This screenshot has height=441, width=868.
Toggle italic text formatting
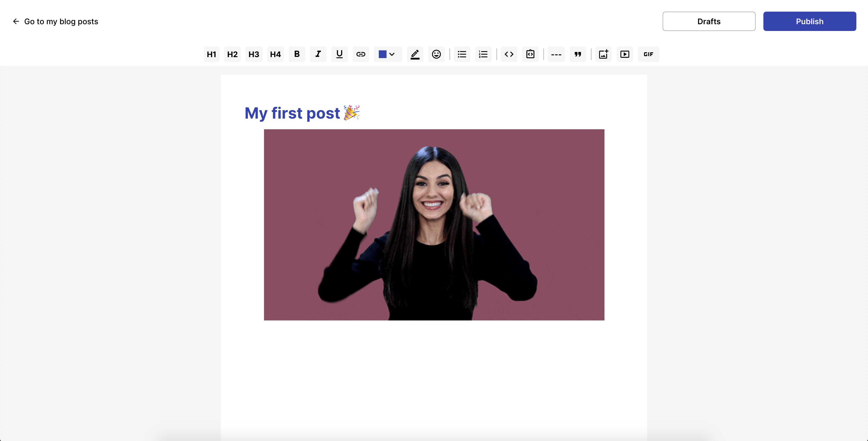click(318, 54)
